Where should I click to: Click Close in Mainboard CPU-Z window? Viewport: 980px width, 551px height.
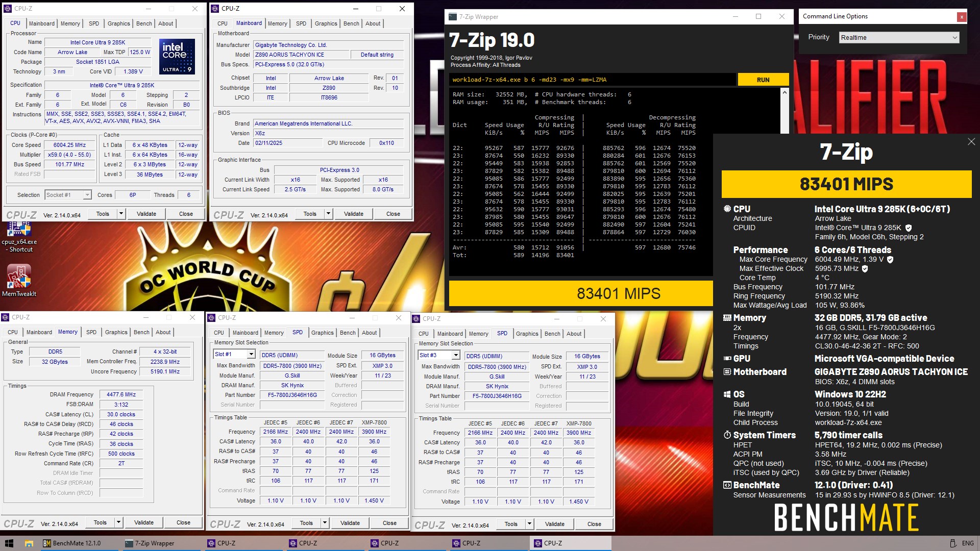393,214
